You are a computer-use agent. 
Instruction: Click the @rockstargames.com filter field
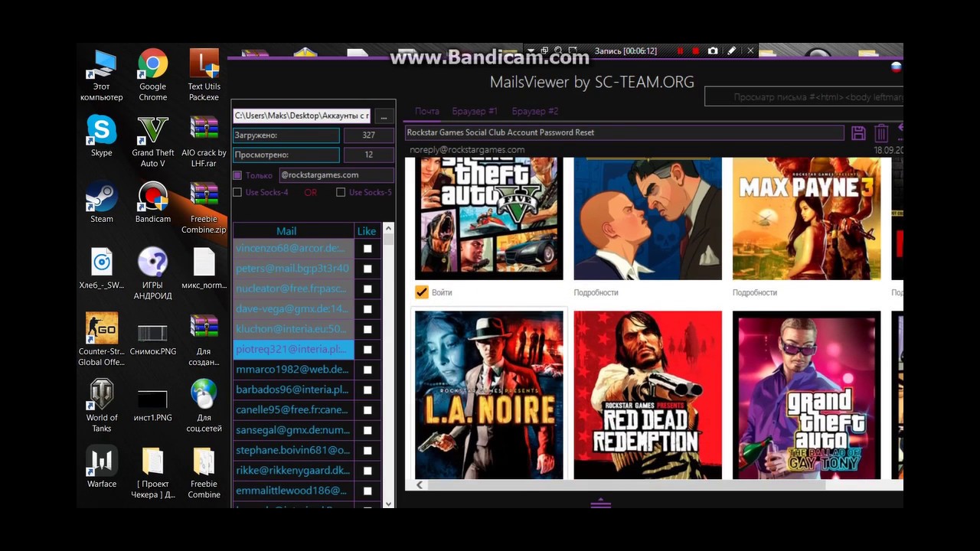(x=336, y=175)
